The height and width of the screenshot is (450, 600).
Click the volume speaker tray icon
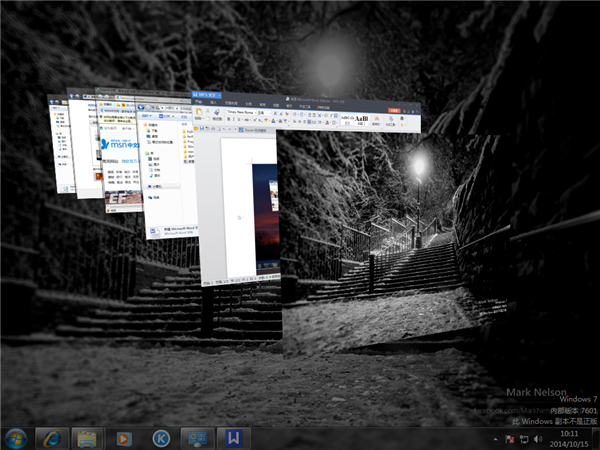pos(540,438)
